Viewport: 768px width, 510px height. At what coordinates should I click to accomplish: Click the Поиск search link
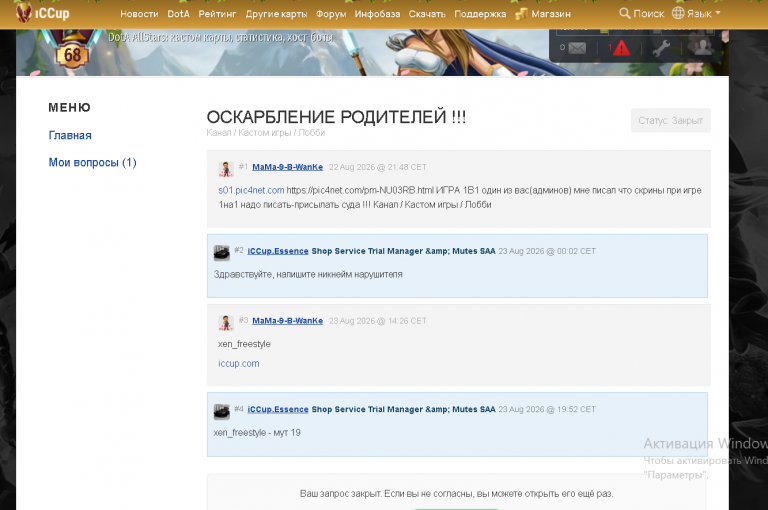point(648,13)
